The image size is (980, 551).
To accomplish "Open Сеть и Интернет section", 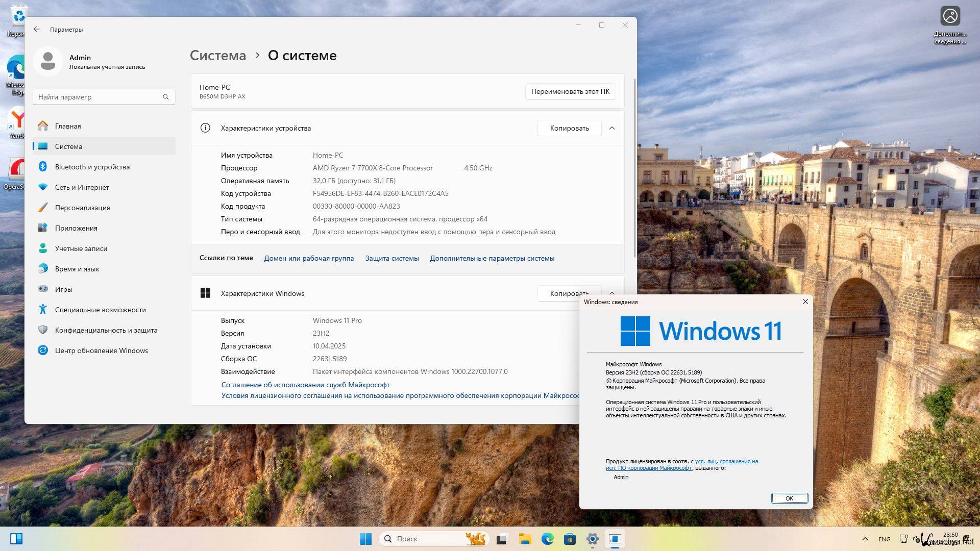I will pos(82,187).
